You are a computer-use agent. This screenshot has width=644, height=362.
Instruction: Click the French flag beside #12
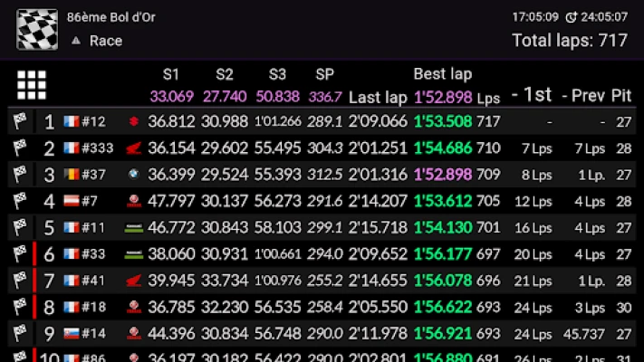(72, 121)
